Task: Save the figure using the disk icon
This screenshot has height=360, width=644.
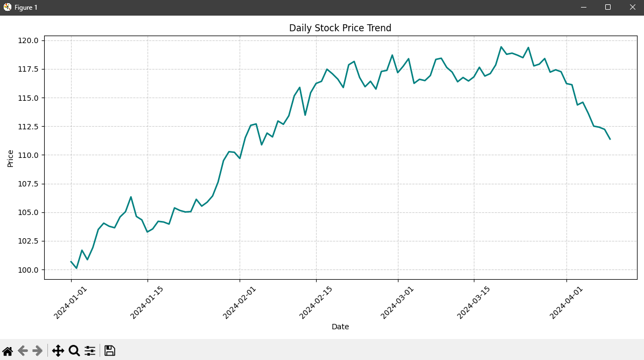Action: pyautogui.click(x=110, y=350)
